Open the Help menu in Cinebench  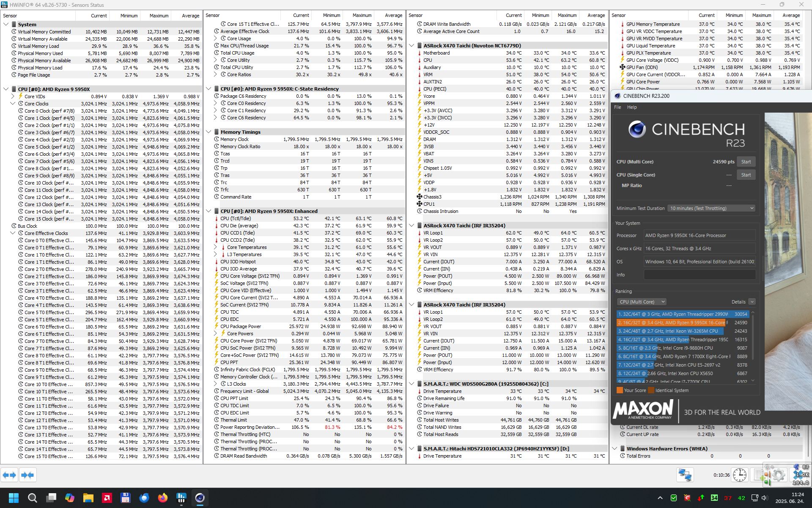point(632,107)
